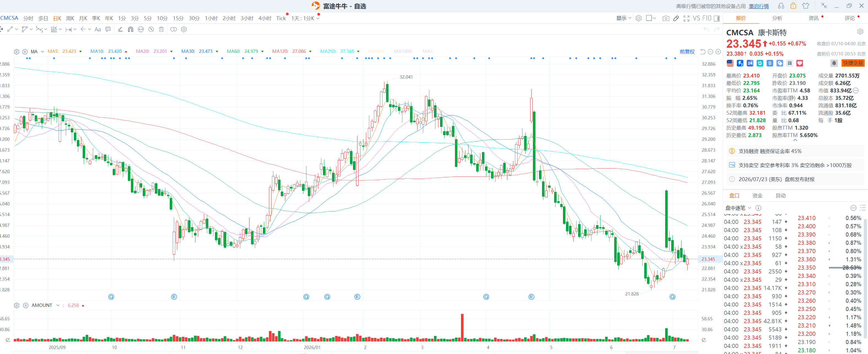The height and width of the screenshot is (354, 868).
Task: Open the price alert bell icon
Action: pyautogui.click(x=834, y=63)
